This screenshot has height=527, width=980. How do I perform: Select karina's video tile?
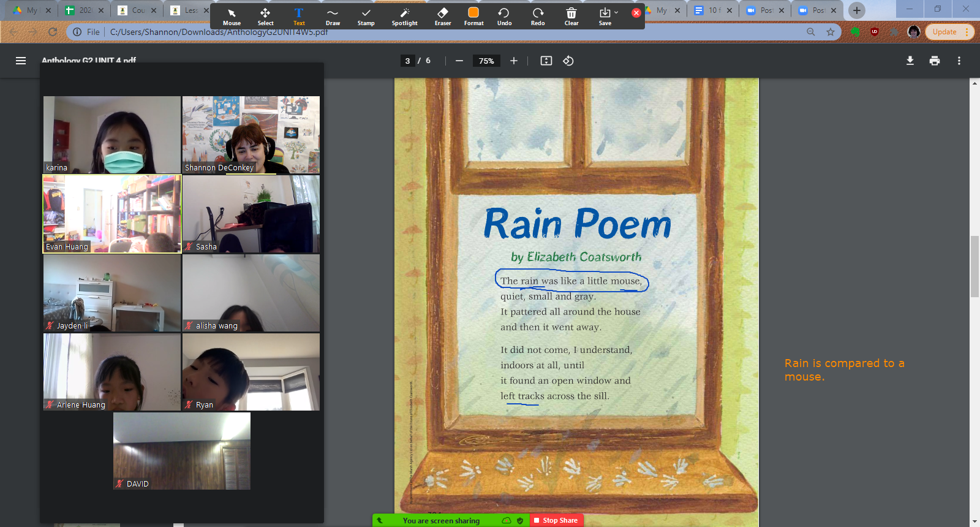112,135
